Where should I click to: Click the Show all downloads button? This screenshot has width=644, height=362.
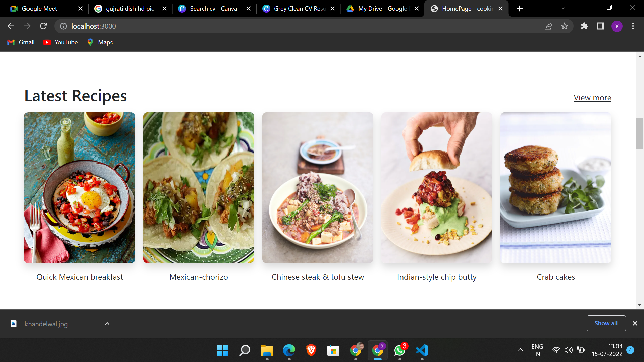pyautogui.click(x=606, y=323)
